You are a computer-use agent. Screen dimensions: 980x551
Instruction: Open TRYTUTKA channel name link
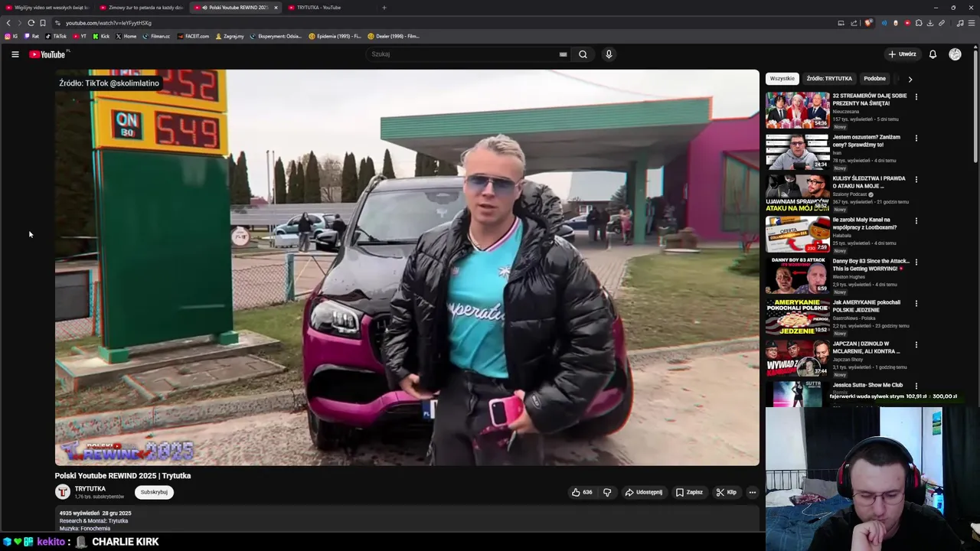(x=90, y=489)
